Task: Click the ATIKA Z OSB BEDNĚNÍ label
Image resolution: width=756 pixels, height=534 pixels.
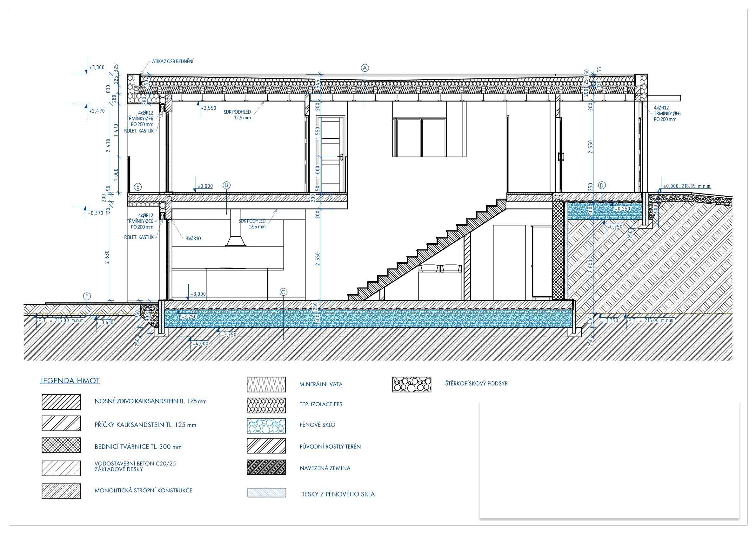Action: [x=172, y=62]
